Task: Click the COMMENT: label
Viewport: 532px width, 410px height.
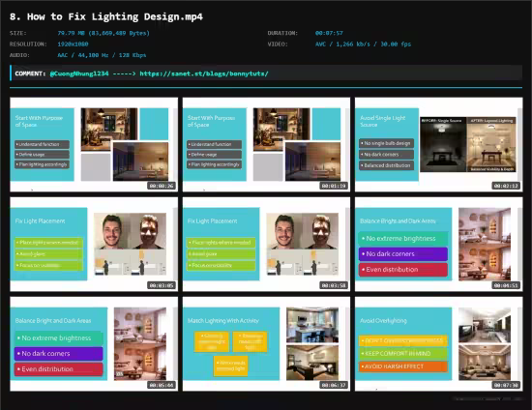Action: pos(30,73)
